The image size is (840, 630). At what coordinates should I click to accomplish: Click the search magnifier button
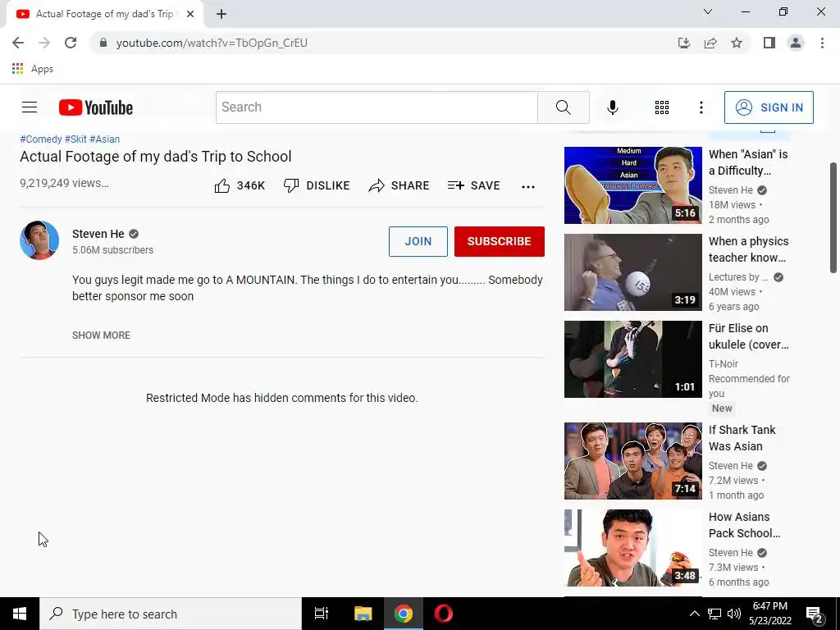pyautogui.click(x=563, y=107)
